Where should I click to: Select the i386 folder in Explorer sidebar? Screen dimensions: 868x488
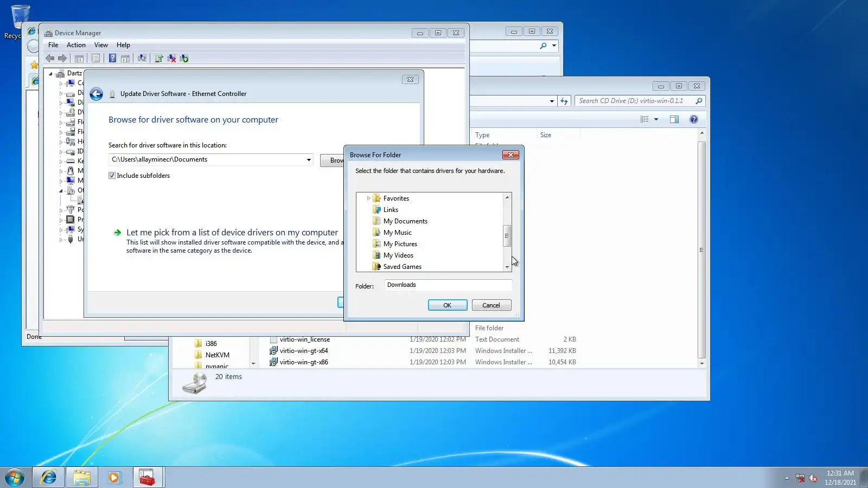[x=211, y=344]
